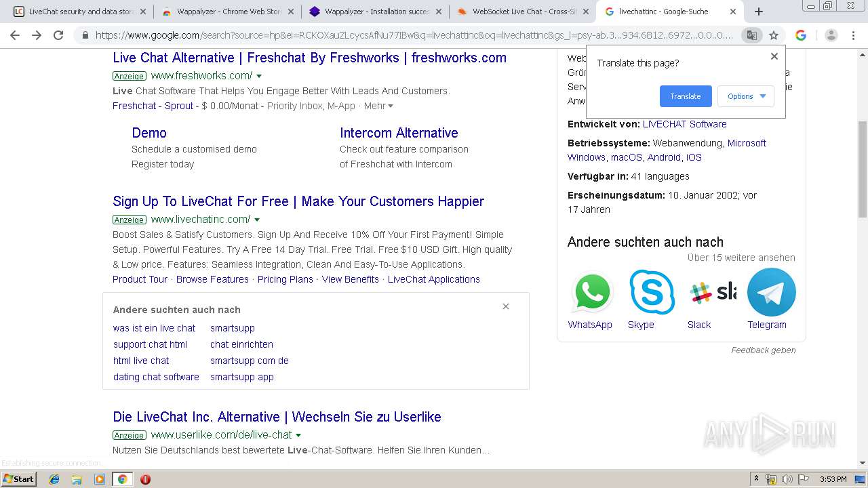The width and height of the screenshot is (868, 488).
Task: Click the vertical page scrollbar thumb
Action: click(x=863, y=169)
